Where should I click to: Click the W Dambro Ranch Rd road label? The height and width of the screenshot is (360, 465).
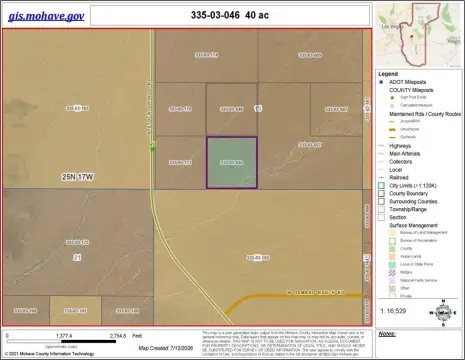click(x=315, y=292)
